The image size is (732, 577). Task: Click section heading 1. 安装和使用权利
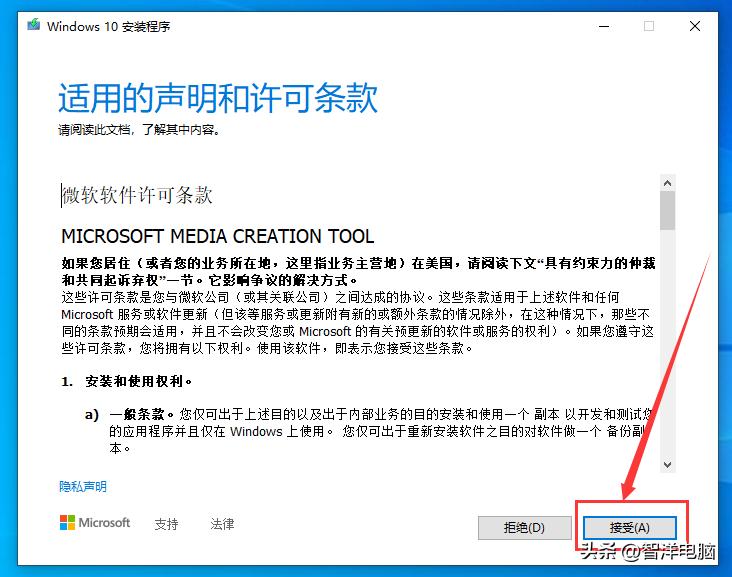tap(127, 381)
